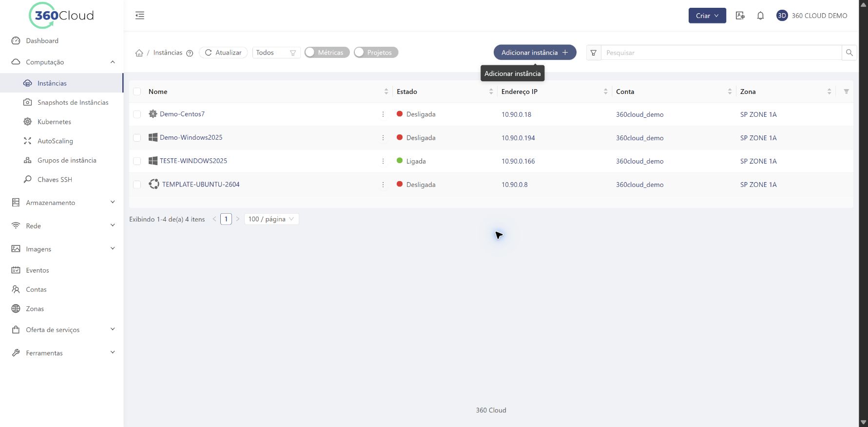Open the Instâncias help question-mark icon
The image size is (868, 427).
[x=190, y=53]
